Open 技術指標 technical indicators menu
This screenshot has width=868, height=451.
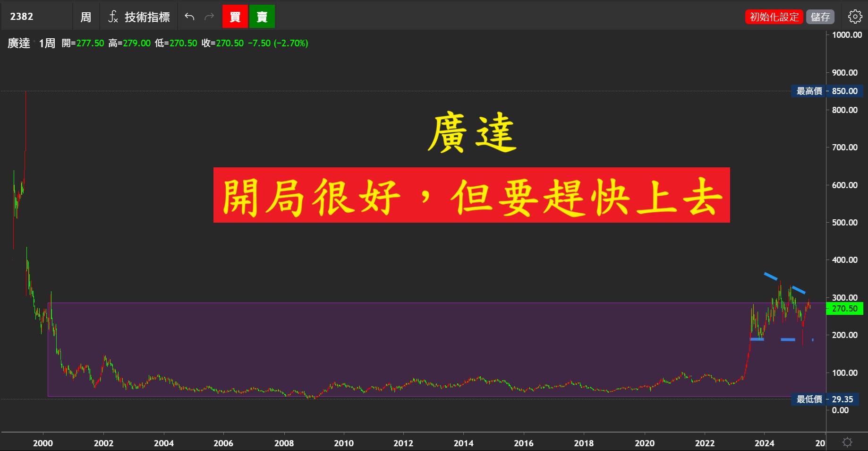(147, 17)
